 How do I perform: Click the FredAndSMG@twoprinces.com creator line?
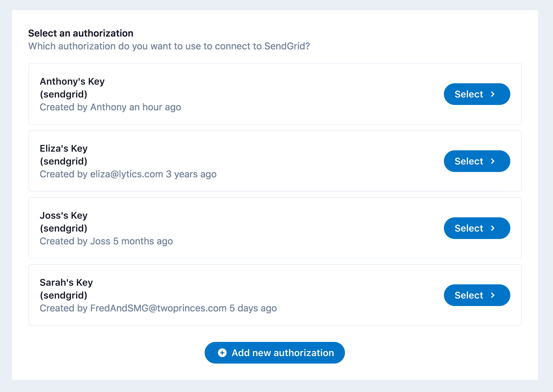point(158,308)
